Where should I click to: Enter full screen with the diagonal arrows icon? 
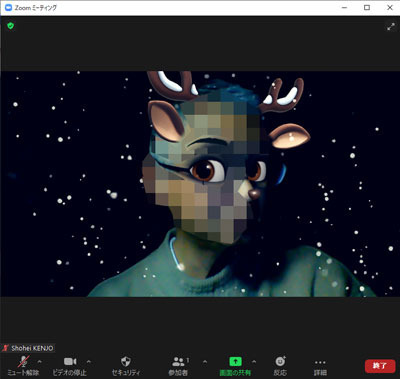pyautogui.click(x=391, y=27)
